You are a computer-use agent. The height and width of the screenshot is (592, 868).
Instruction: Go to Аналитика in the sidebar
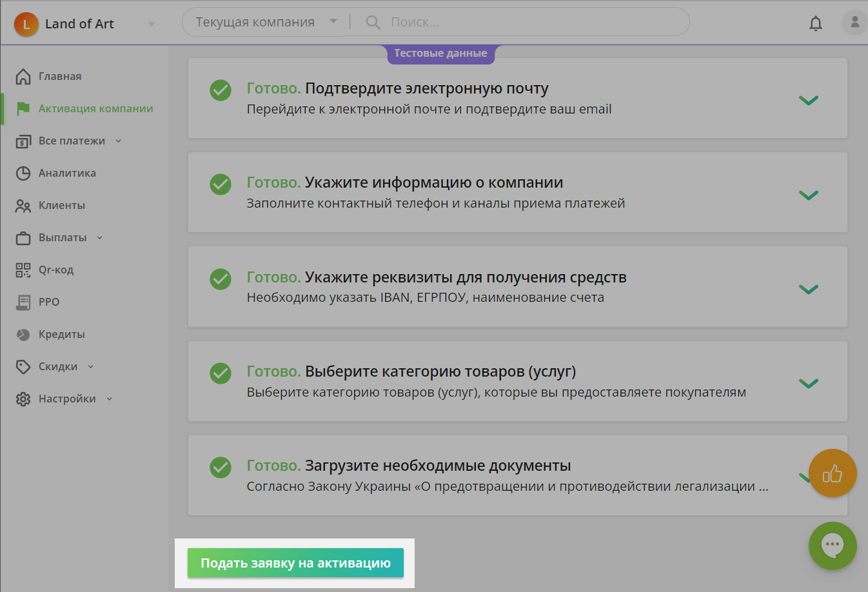(66, 173)
